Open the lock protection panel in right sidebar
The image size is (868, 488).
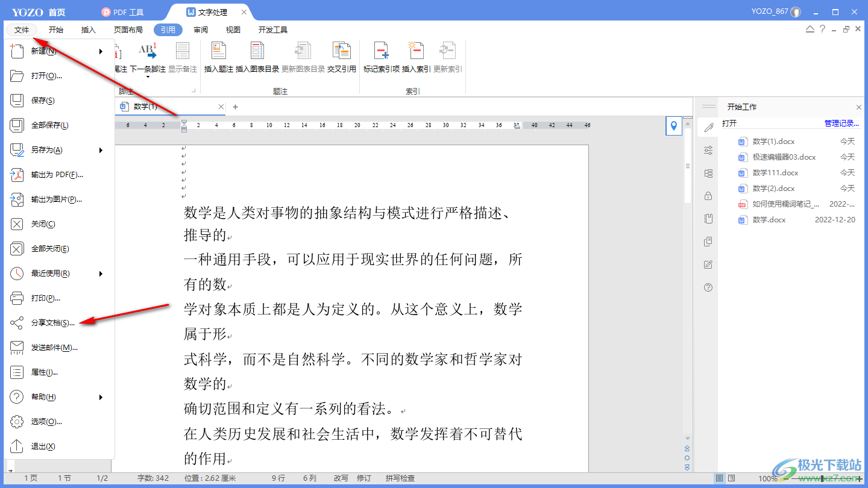[x=708, y=196]
